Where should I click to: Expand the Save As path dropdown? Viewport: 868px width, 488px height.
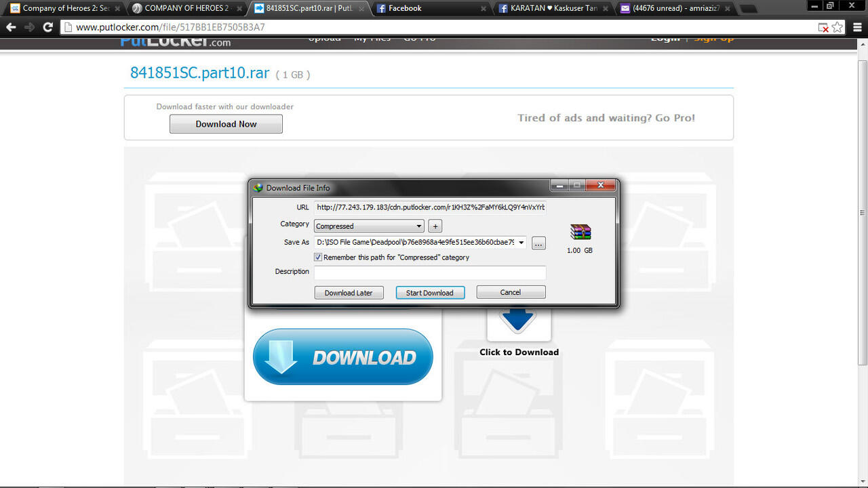521,242
